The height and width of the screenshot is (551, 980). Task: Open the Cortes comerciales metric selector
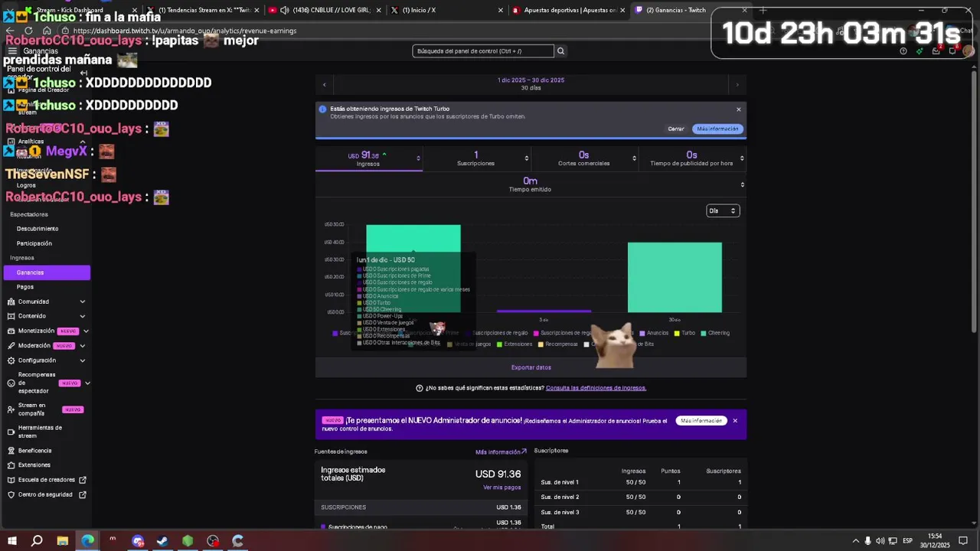[x=634, y=158]
